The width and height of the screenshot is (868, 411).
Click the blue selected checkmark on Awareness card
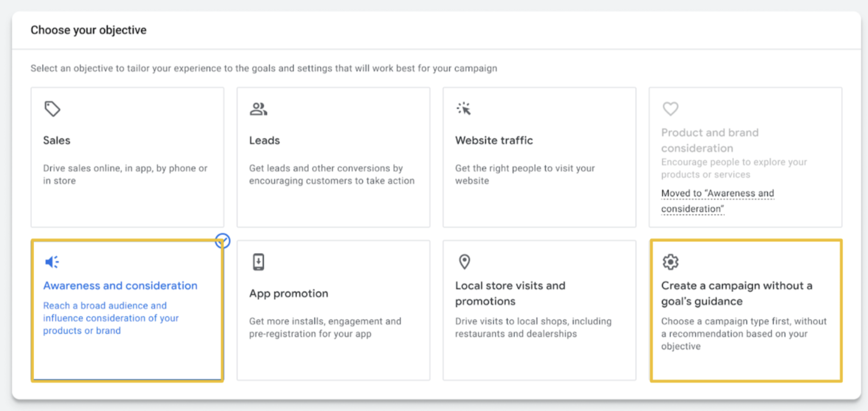(223, 241)
